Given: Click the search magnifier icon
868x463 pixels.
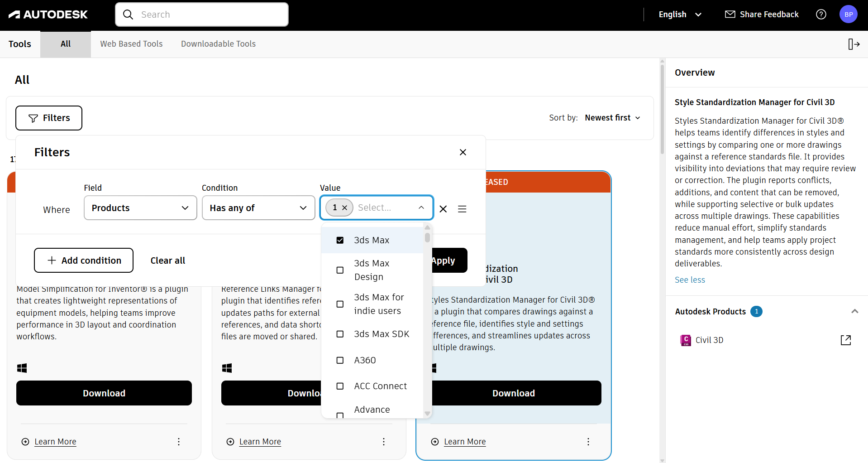Looking at the screenshot, I should (128, 14).
